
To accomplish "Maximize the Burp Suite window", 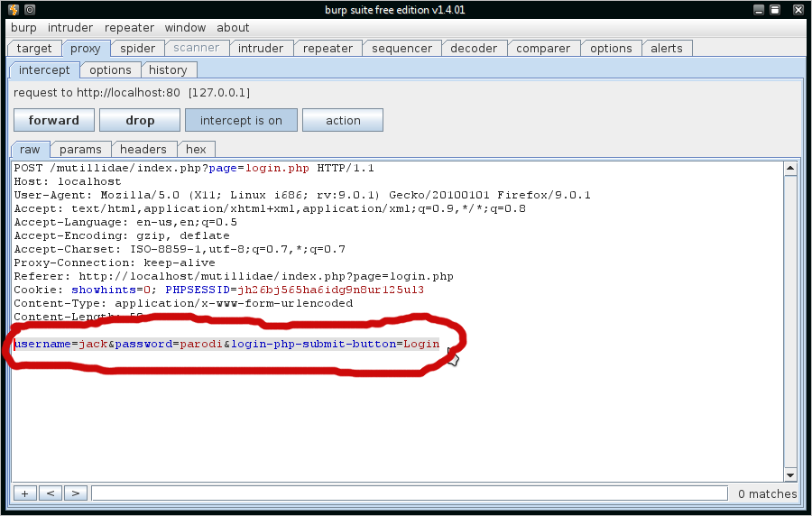I will tap(775, 10).
